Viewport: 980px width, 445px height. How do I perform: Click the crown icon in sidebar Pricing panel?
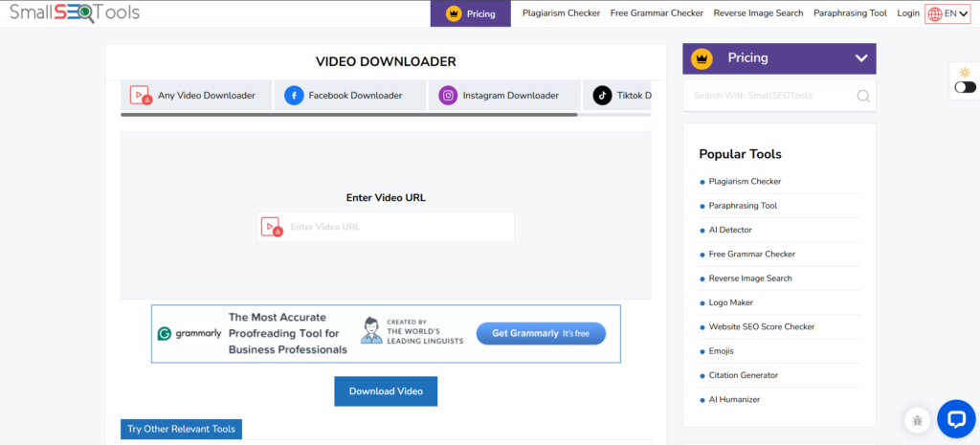click(x=702, y=58)
